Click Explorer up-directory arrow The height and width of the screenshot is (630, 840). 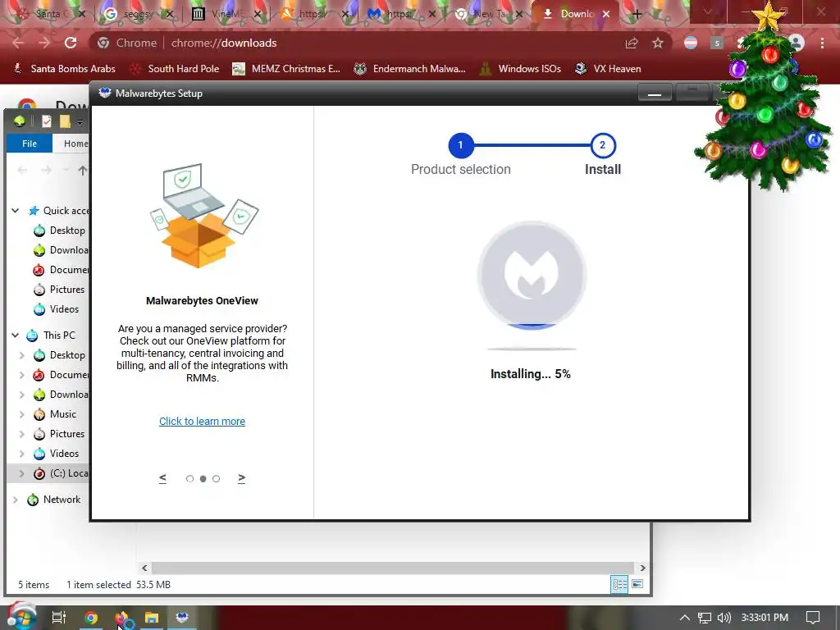pos(82,171)
